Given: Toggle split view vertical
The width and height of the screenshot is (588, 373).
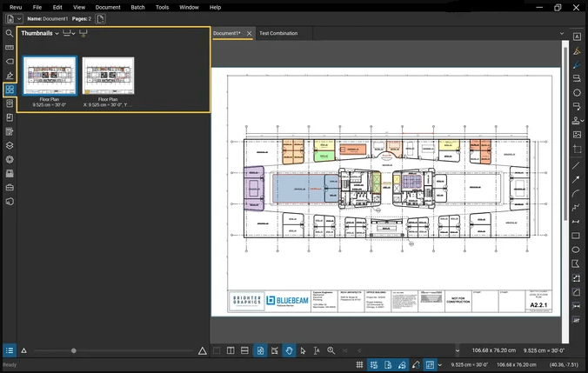Looking at the screenshot, I should point(231,350).
